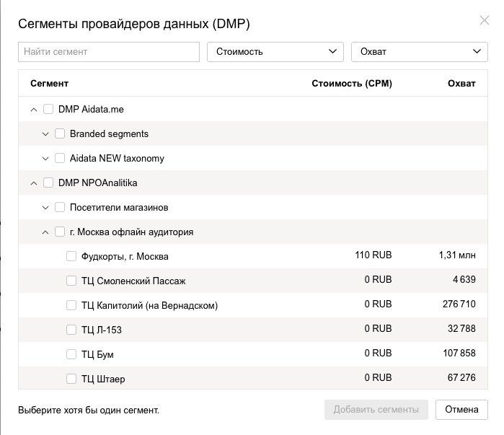Click the Охват column header
Viewport: 504px width, 435px height.
[x=461, y=84]
